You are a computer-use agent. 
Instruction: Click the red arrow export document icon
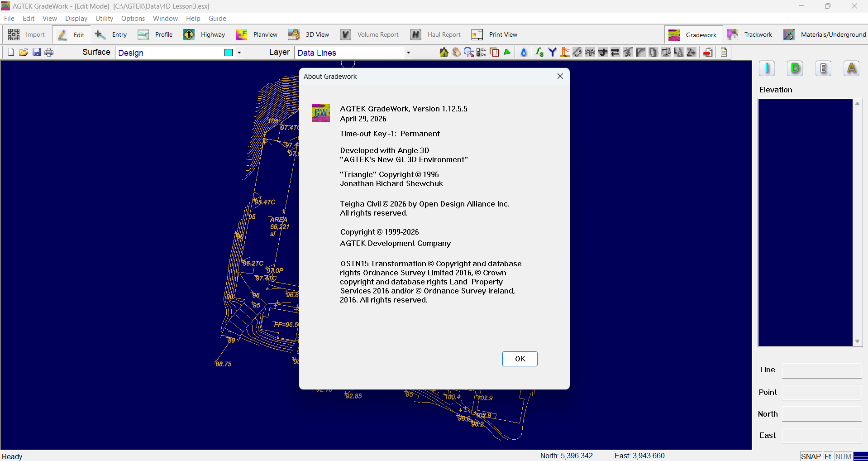[708, 52]
